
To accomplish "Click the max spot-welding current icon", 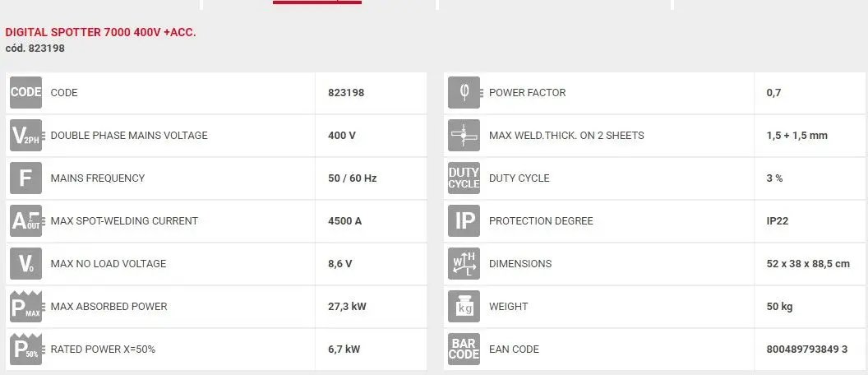I will [x=25, y=221].
